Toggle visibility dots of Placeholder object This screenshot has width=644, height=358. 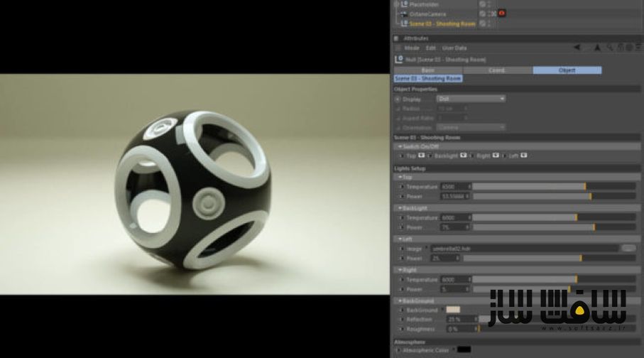point(489,4)
